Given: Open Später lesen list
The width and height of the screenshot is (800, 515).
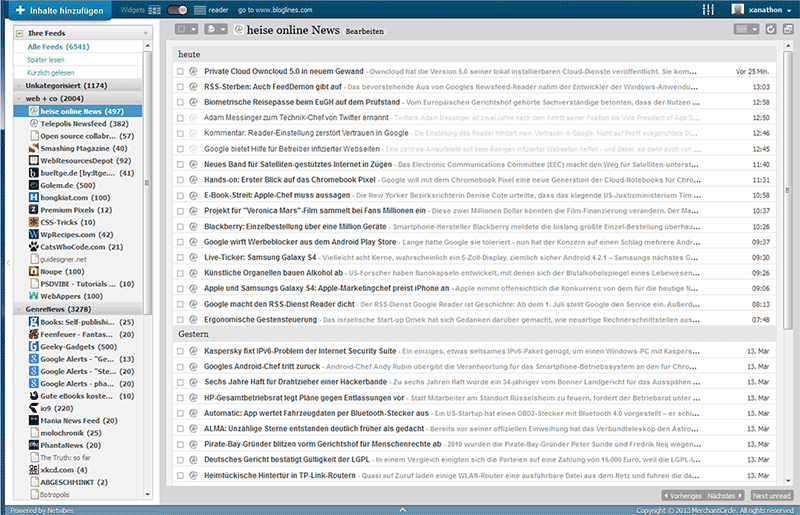Looking at the screenshot, I should pyautogui.click(x=46, y=60).
